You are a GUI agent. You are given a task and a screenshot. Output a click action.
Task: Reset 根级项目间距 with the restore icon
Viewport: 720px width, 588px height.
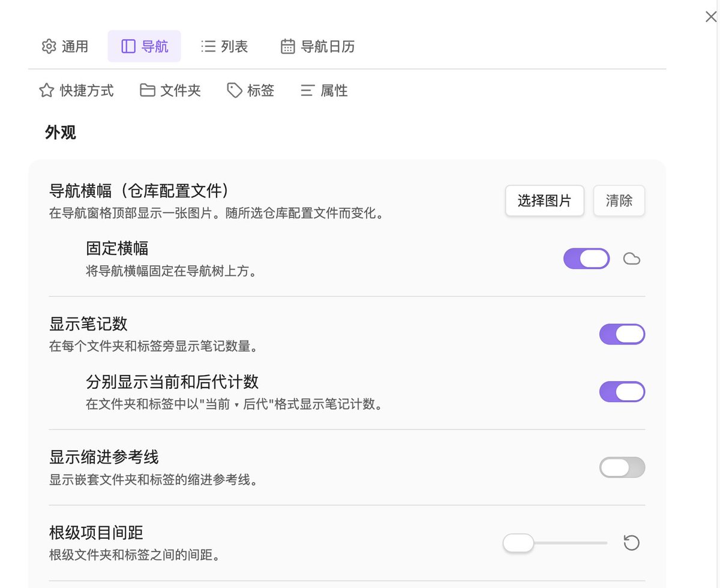click(x=632, y=543)
